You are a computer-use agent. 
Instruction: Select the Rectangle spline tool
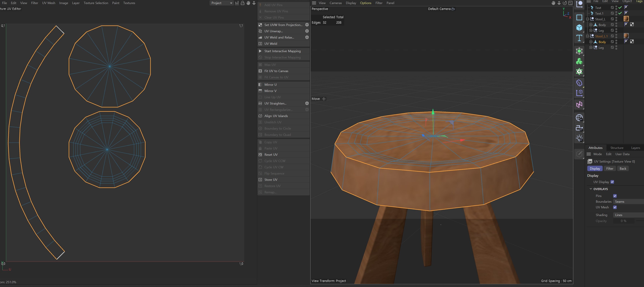(579, 17)
